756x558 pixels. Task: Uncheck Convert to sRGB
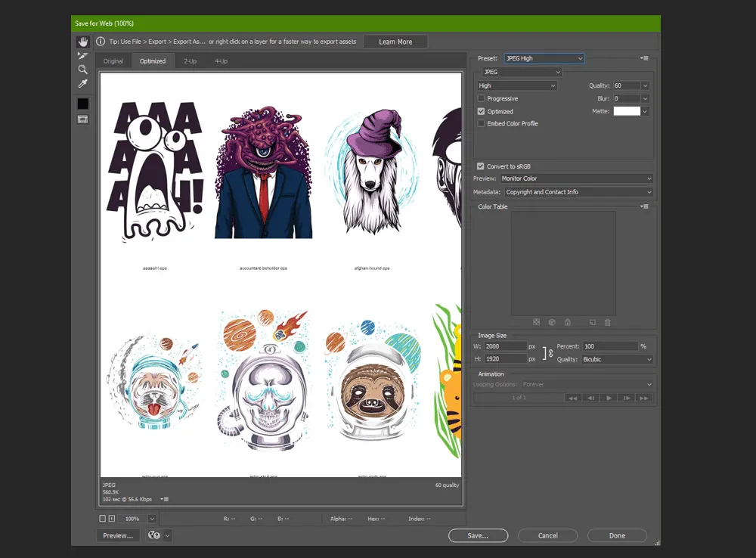point(480,166)
